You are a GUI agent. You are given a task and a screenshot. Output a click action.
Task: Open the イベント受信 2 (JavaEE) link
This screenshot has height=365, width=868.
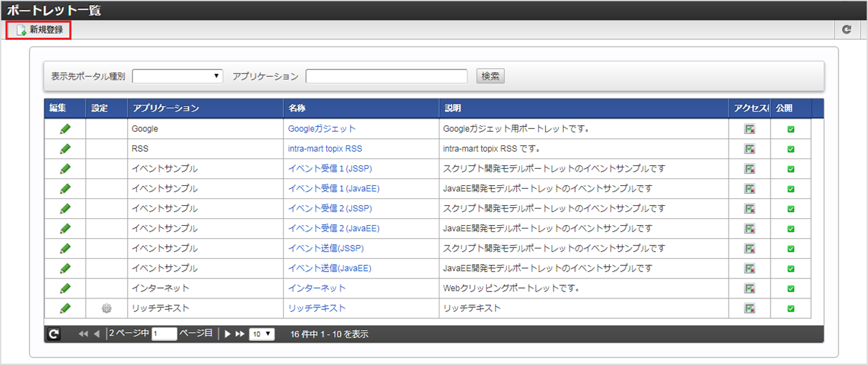pos(334,228)
